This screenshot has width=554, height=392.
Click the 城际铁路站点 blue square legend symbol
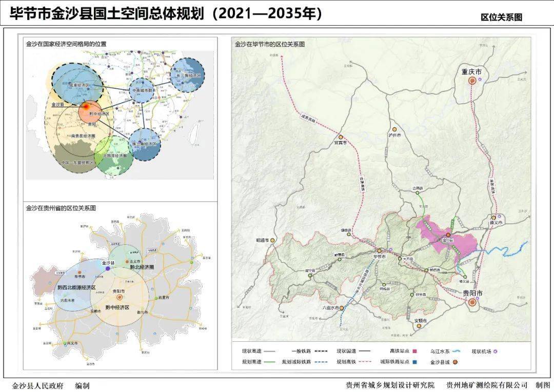click(x=415, y=362)
